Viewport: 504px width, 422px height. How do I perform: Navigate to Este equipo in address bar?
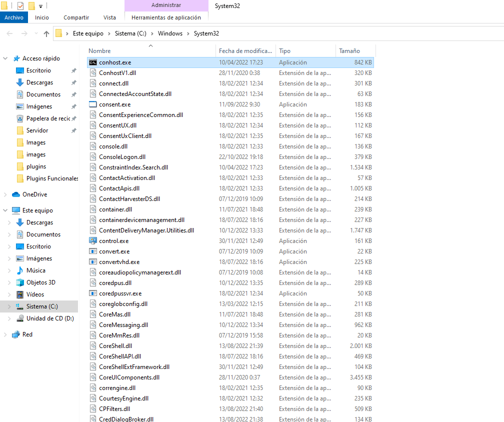(x=88, y=33)
